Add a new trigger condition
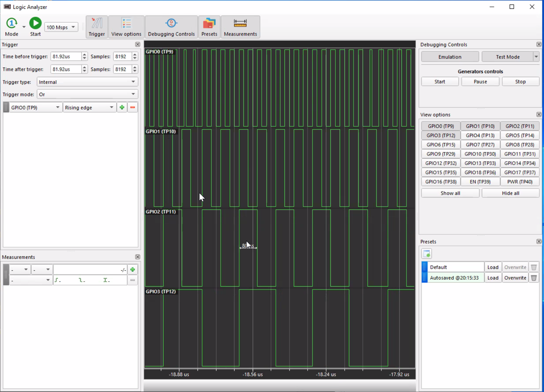544x392 pixels. coord(121,107)
